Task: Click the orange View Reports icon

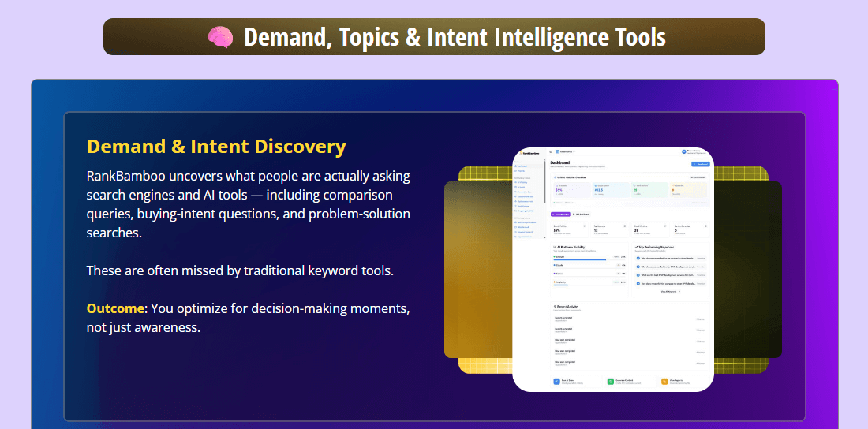Action: pyautogui.click(x=664, y=381)
